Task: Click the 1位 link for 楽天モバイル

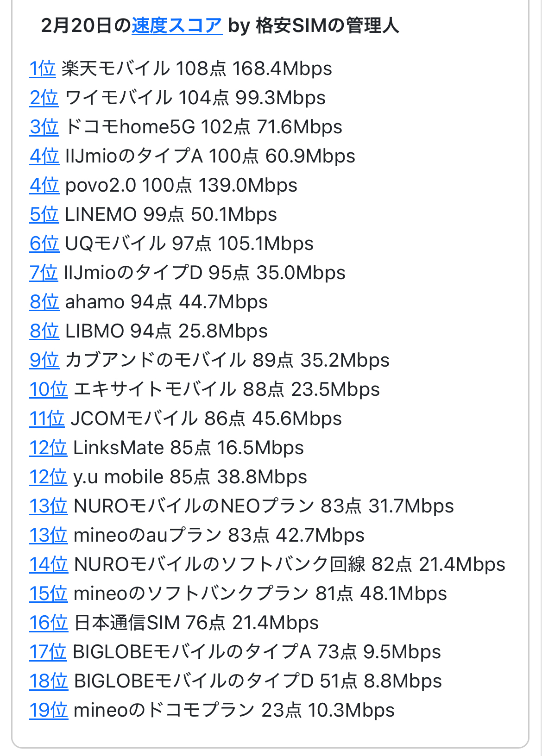Action: tap(42, 69)
